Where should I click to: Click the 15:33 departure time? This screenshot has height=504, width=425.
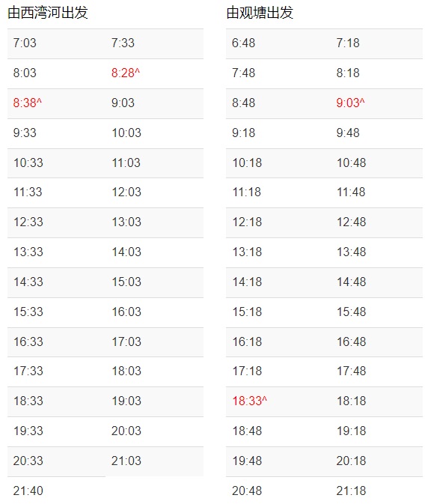pos(28,312)
